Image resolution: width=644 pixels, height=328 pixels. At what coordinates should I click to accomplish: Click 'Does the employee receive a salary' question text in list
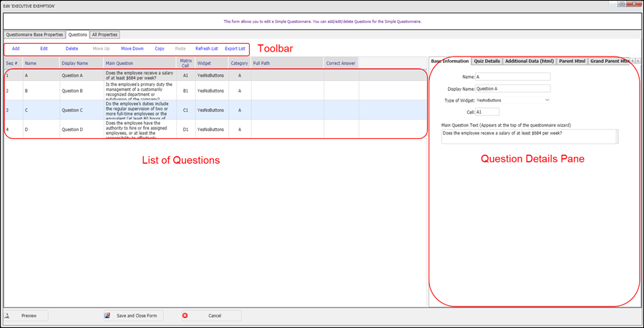[138, 75]
